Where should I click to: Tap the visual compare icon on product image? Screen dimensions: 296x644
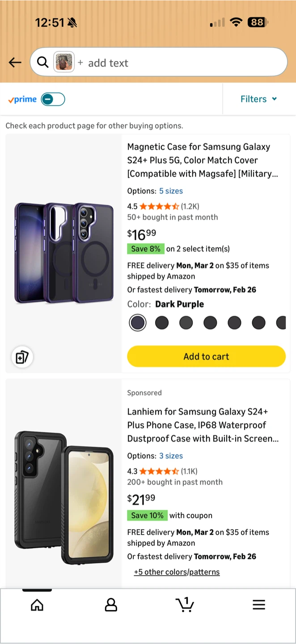click(22, 357)
